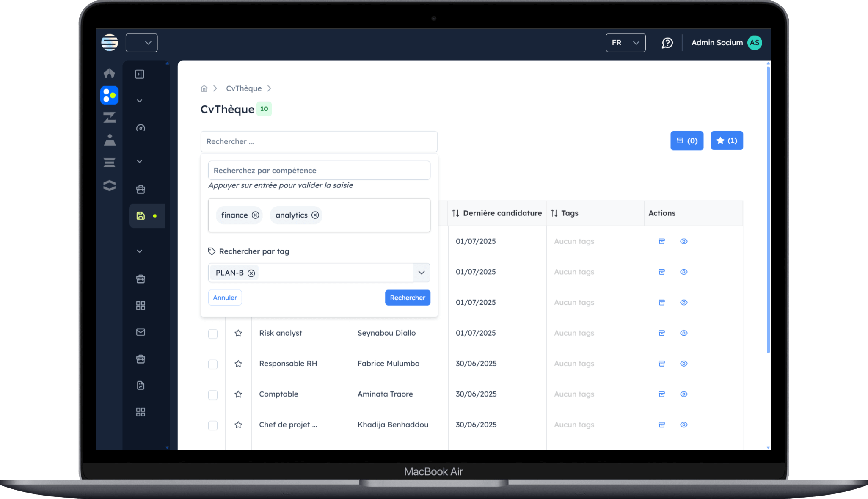
Task: Remove the PLAN-B tag chip
Action: point(251,273)
